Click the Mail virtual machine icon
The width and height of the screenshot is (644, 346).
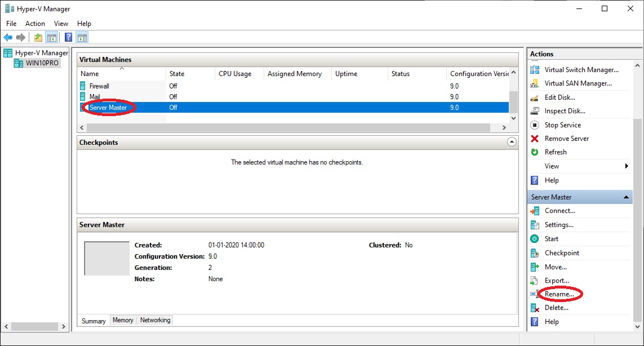[x=83, y=96]
